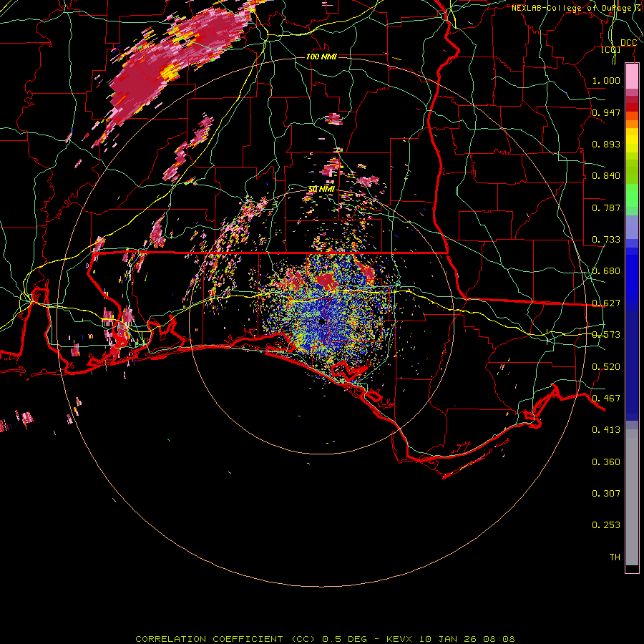
Task: Click the 0.733 color scale label
Action: (606, 240)
